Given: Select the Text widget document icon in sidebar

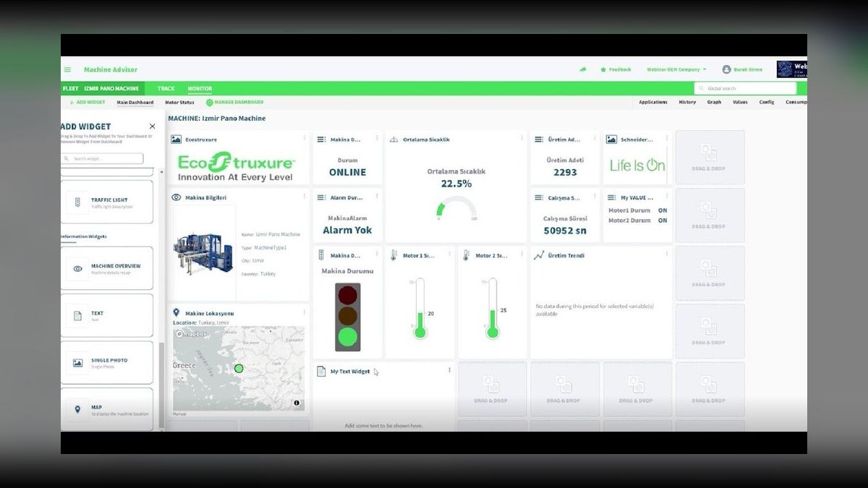Looking at the screenshot, I should [x=78, y=316].
